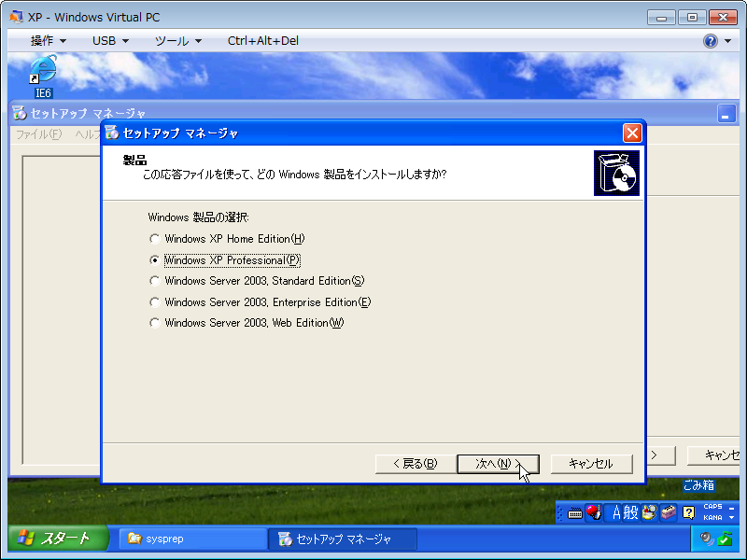747x560 pixels.
Task: Click the keyboard icon in language bar
Action: pos(575,513)
